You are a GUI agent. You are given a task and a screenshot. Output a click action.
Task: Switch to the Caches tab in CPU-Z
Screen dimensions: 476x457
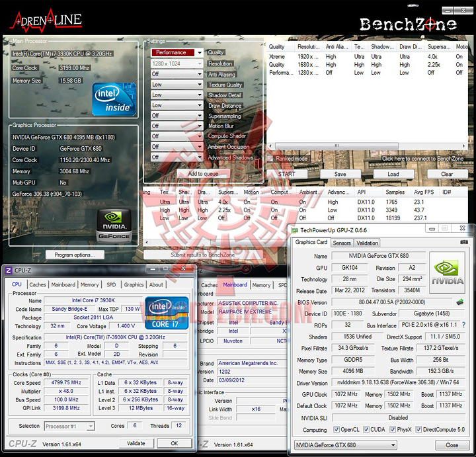pos(38,284)
